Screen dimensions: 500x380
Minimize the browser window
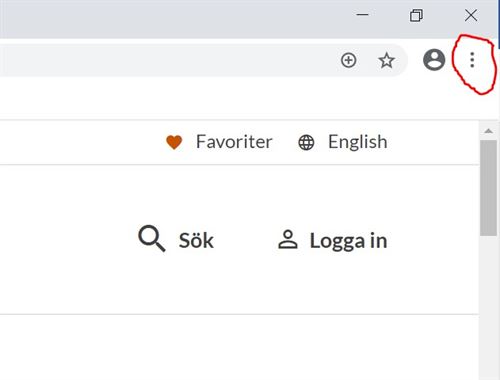click(x=362, y=15)
